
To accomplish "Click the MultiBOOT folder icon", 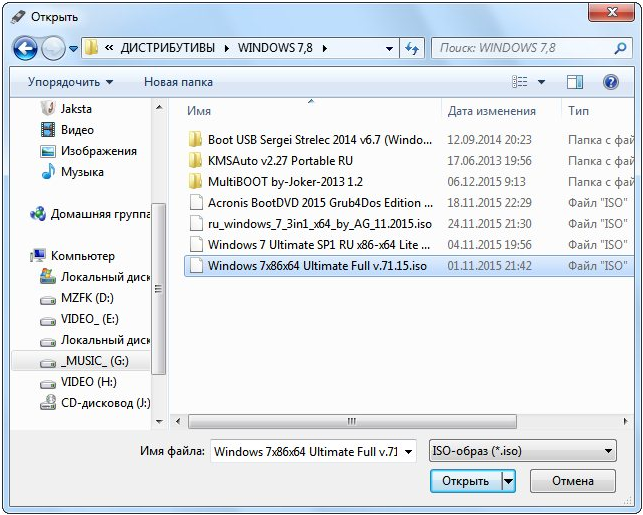I will click(x=196, y=181).
